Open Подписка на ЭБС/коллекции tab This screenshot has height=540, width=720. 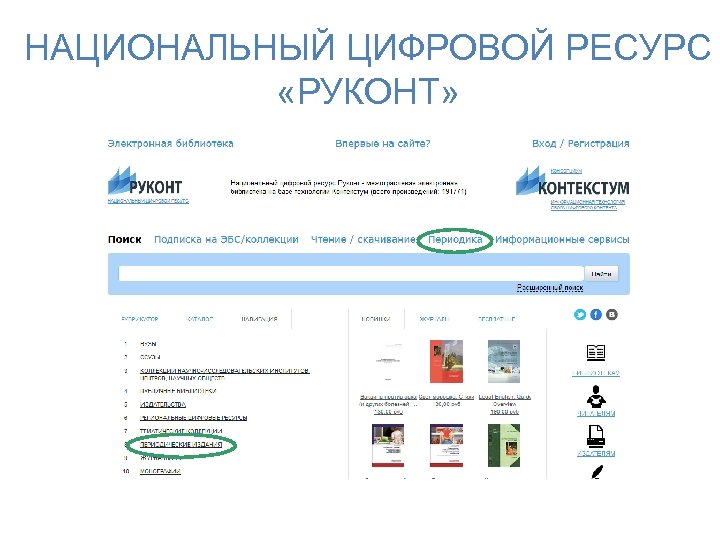point(226,239)
